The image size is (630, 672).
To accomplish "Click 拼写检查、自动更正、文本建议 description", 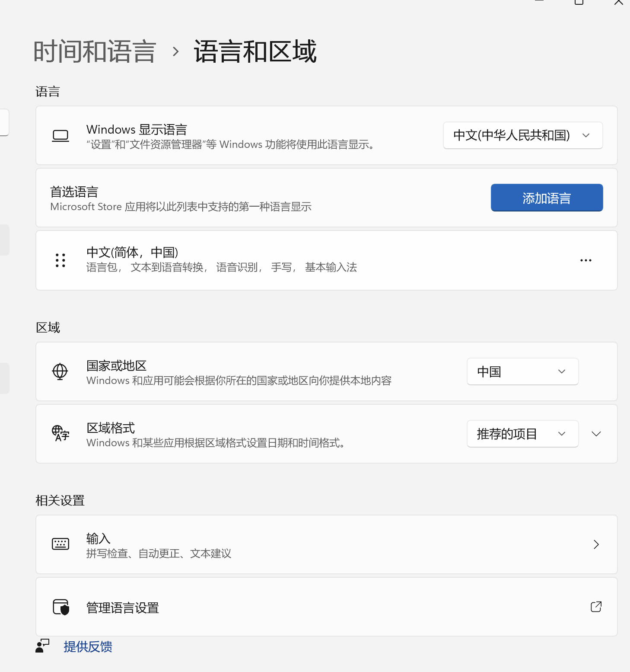I will [x=159, y=554].
